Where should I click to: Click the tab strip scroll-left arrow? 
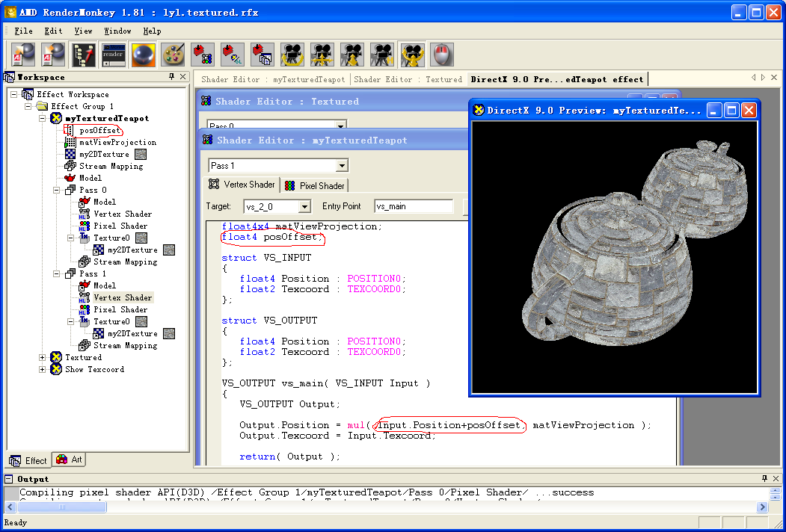click(x=753, y=77)
